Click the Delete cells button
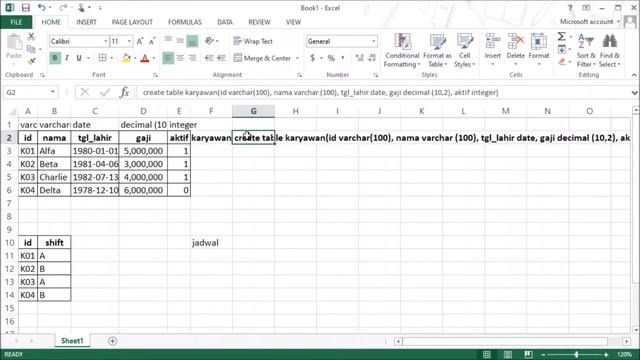640x360 pixels. 516,50
